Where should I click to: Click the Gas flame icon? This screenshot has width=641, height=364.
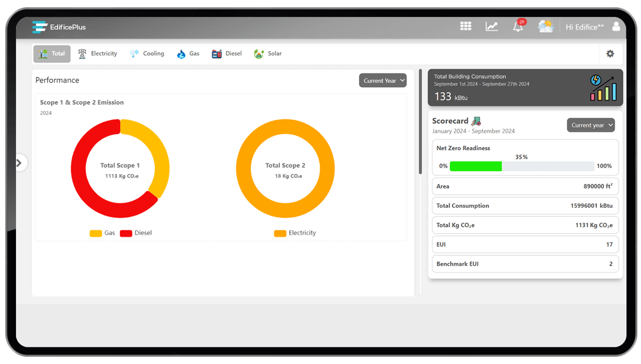pyautogui.click(x=181, y=54)
